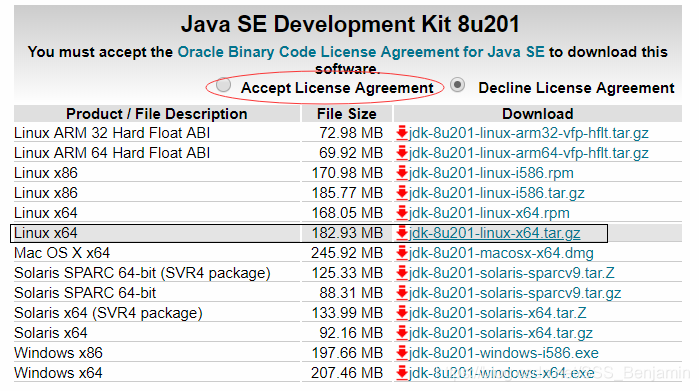Click red download arrow for solaris-sparcv9.tar.gz
This screenshot has width=699, height=391.
point(402,293)
